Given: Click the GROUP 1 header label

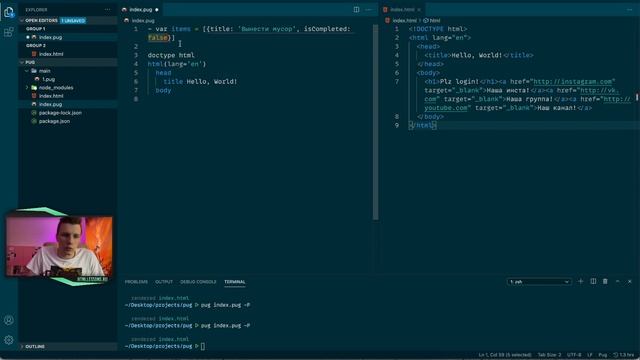Looking at the screenshot, I should pos(36,29).
